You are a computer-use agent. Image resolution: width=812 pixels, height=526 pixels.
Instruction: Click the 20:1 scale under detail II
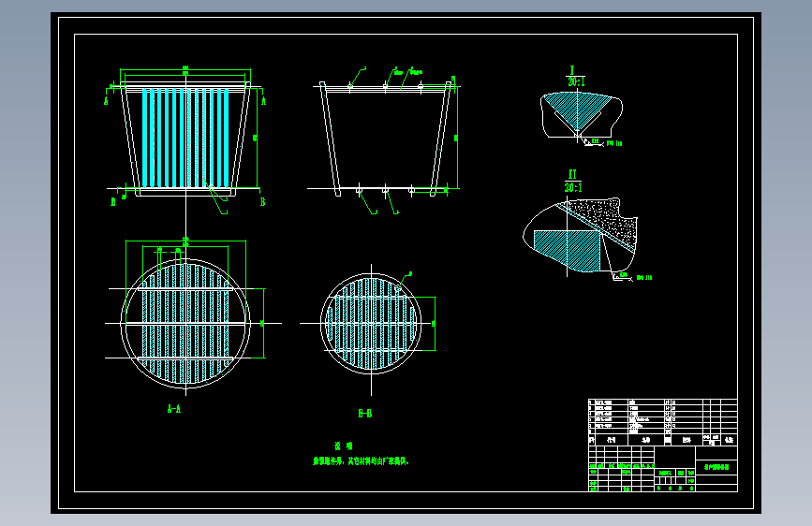coord(573,187)
